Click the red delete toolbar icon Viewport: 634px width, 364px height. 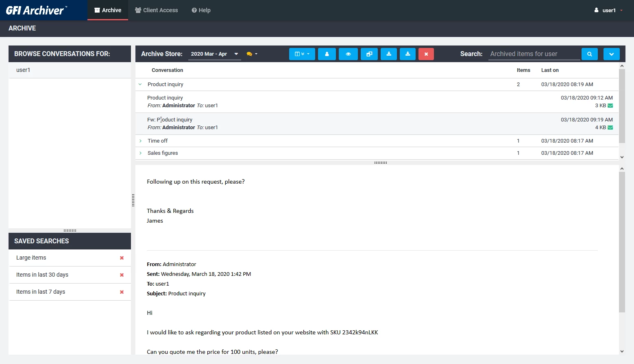pos(426,54)
